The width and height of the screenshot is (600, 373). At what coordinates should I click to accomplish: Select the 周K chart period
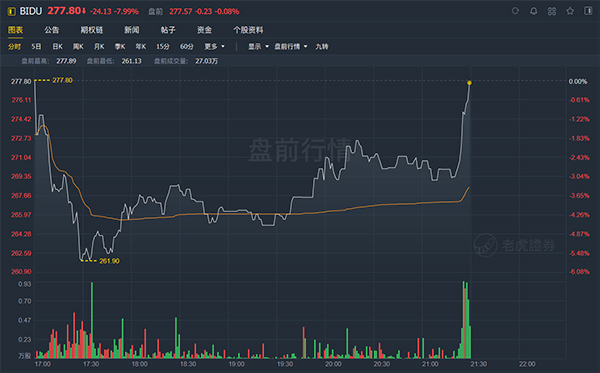coord(78,47)
